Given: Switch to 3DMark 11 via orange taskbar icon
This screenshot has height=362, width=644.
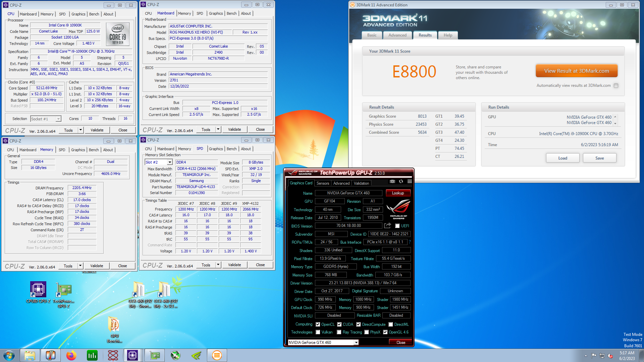Looking at the screenshot, I should [217, 355].
